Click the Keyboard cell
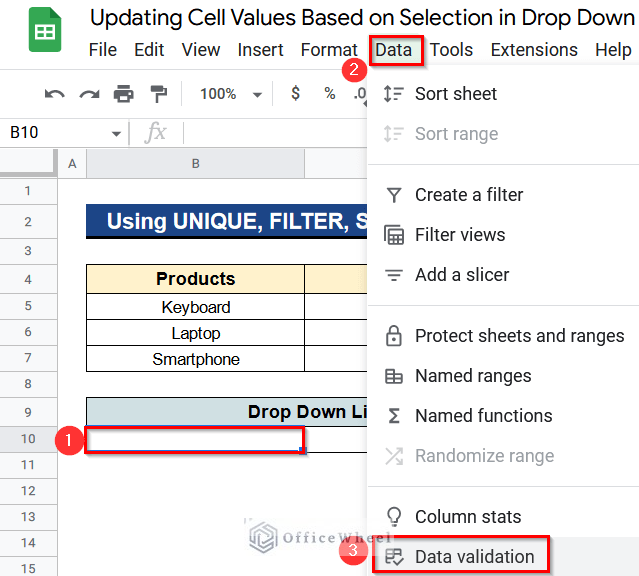Viewport: 639px width, 576px height. pyautogui.click(x=196, y=307)
